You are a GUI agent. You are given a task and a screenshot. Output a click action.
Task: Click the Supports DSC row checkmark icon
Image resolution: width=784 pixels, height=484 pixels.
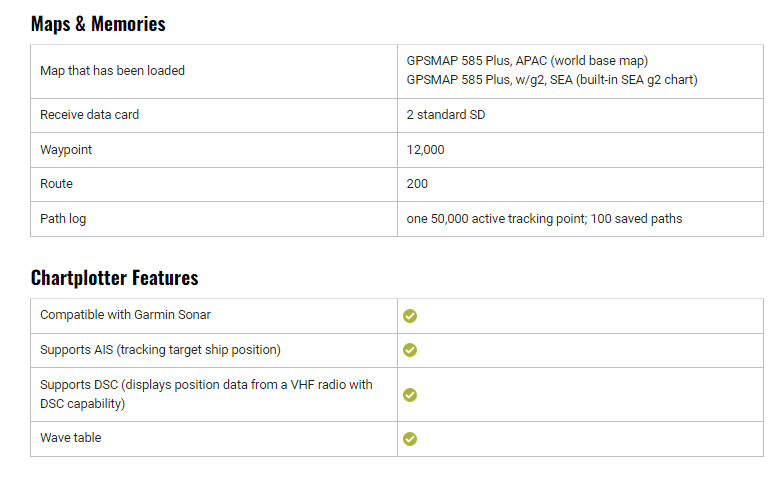pos(410,395)
